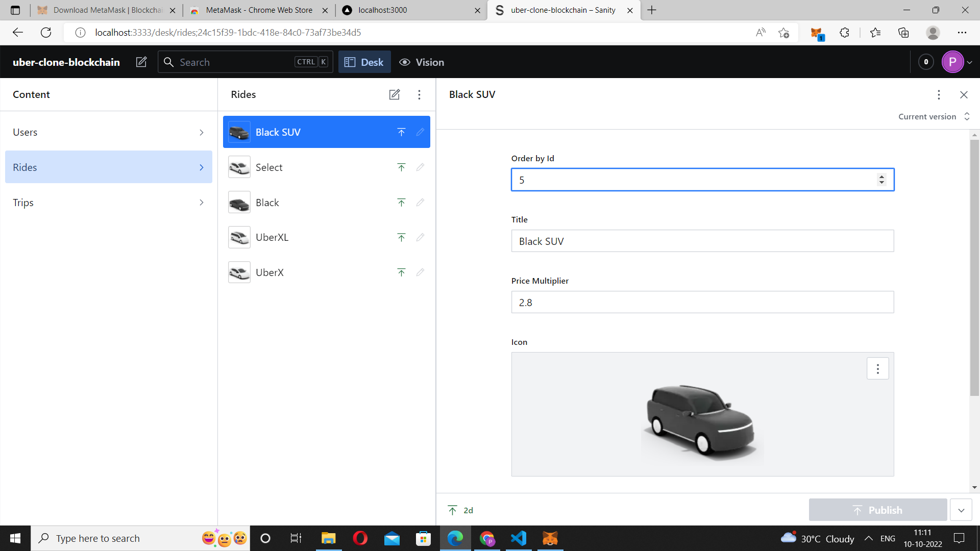Open the edit pencil icon next to Select
Viewport: 980px width, 551px height.
420,167
